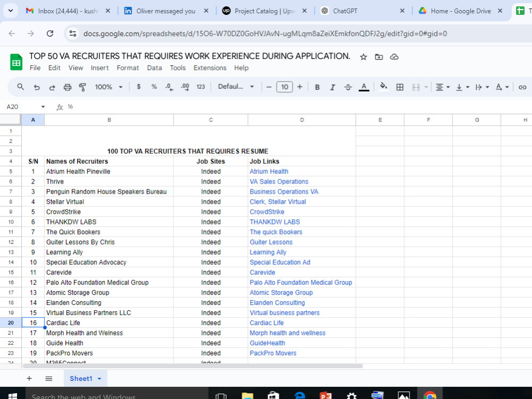Click the font size field showing 10
The image size is (532, 399).
click(284, 87)
